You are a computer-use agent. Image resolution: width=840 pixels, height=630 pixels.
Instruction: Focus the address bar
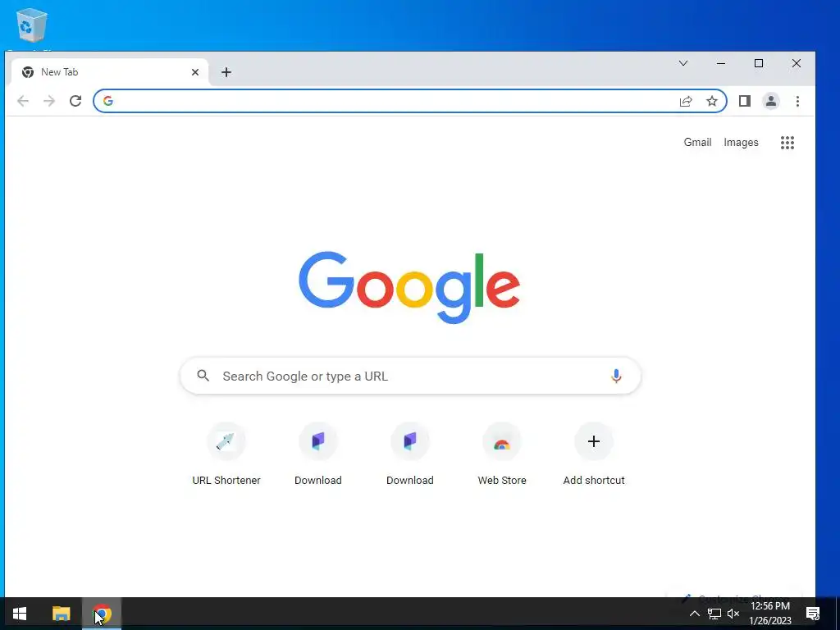point(410,101)
